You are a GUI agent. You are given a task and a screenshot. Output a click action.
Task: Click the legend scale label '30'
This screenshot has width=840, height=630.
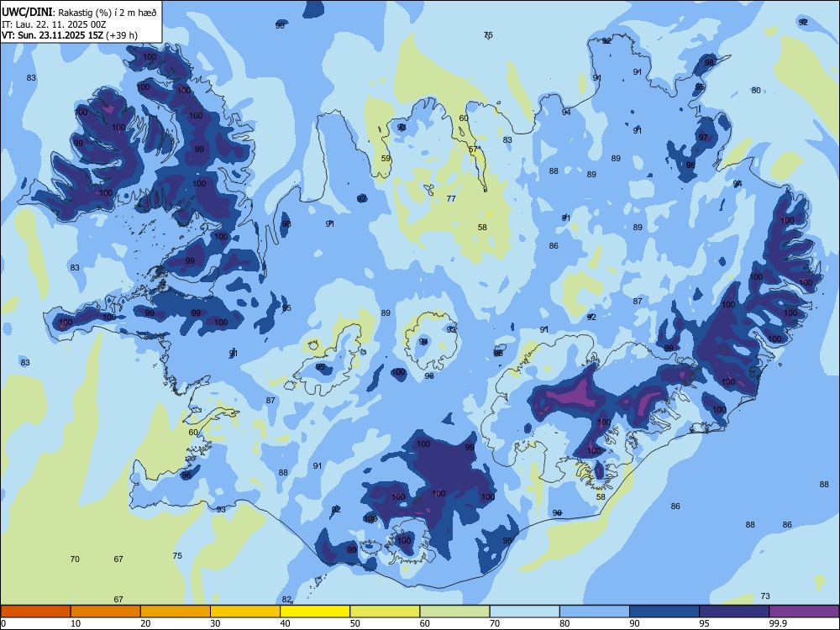215,623
